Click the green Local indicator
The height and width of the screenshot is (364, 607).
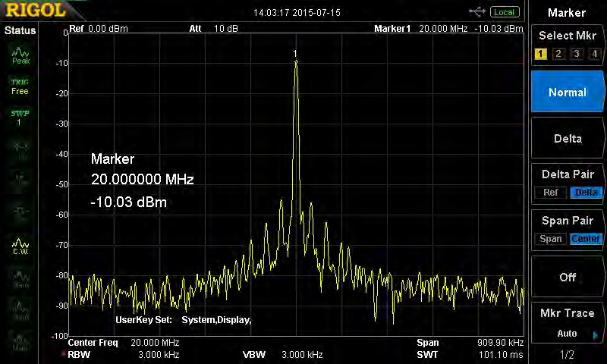tap(505, 12)
